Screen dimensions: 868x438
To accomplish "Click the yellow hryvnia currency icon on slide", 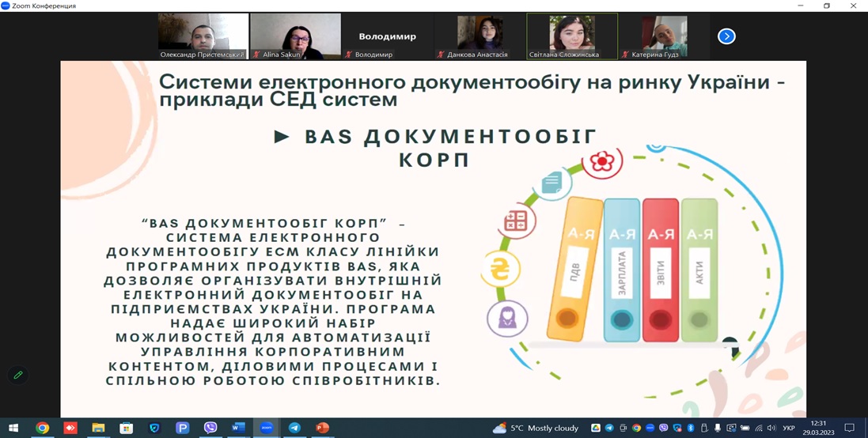I will (500, 270).
